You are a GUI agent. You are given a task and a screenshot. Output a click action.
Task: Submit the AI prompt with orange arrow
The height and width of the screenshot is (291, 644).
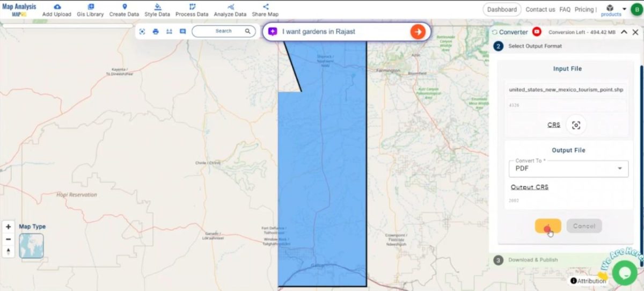click(418, 32)
